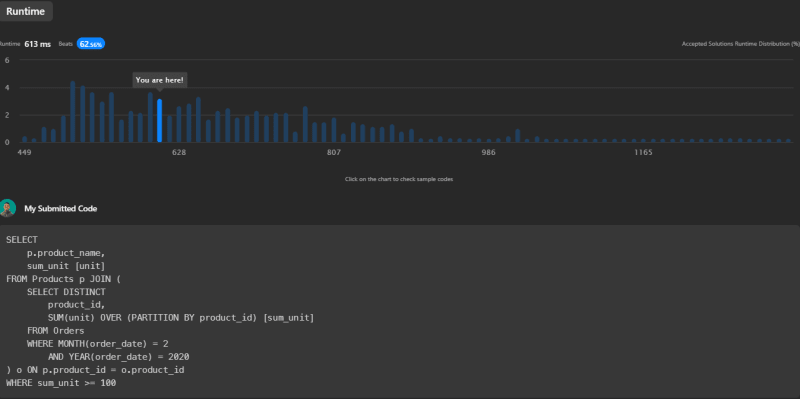The image size is (800, 399).
Task: Click the x-axis label 1165
Action: coord(643,153)
